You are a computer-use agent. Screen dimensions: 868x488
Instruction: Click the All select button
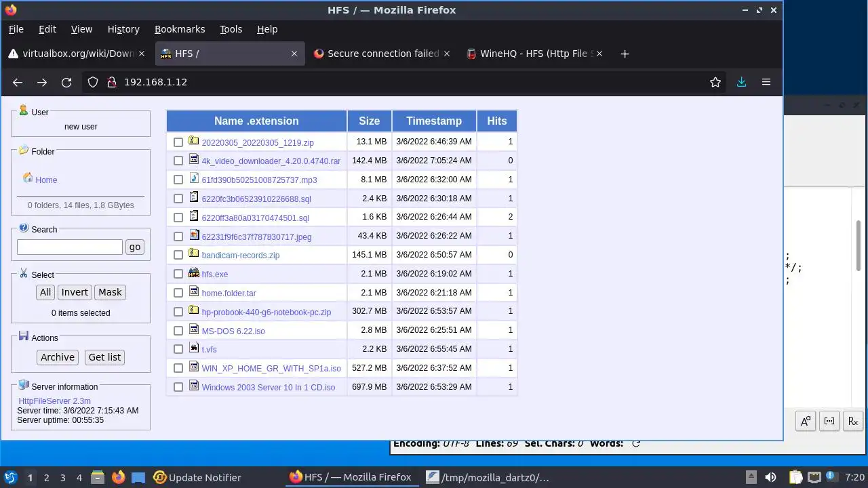[45, 292]
